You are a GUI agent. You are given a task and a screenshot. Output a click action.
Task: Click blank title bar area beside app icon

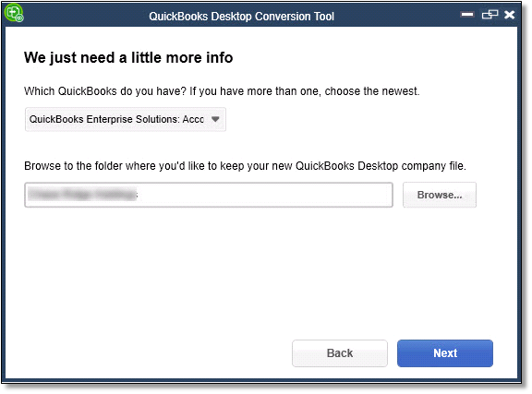coord(85,16)
